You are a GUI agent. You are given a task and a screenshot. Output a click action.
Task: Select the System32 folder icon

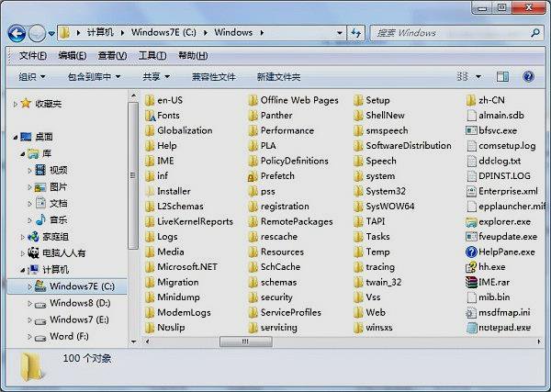(358, 192)
